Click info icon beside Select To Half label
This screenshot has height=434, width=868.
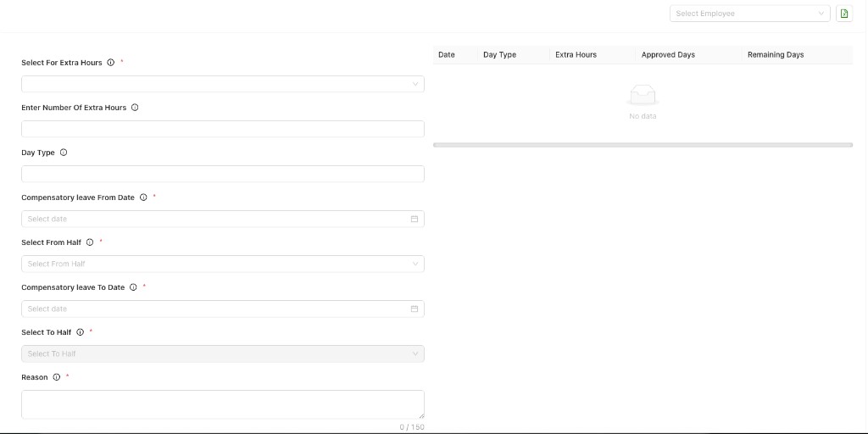coord(80,332)
